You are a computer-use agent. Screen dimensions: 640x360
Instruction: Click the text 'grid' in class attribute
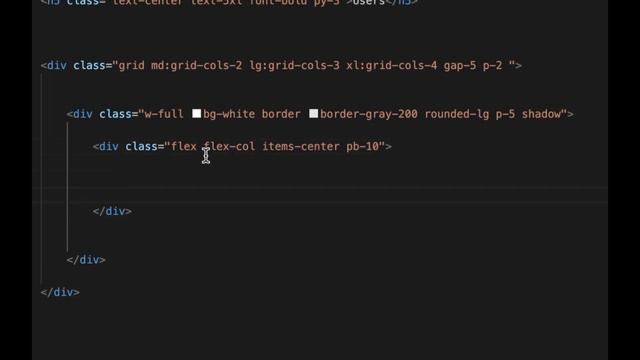(x=131, y=65)
